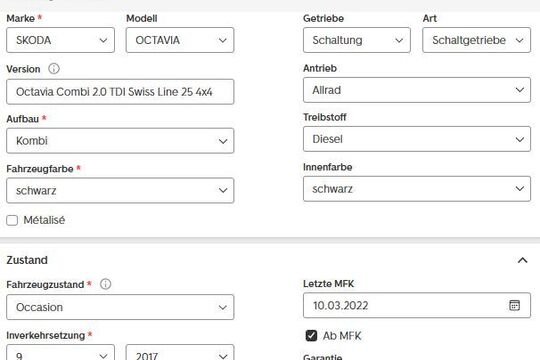Collapse the Zustand section with the chevron
This screenshot has height=360, width=540.
522,260
